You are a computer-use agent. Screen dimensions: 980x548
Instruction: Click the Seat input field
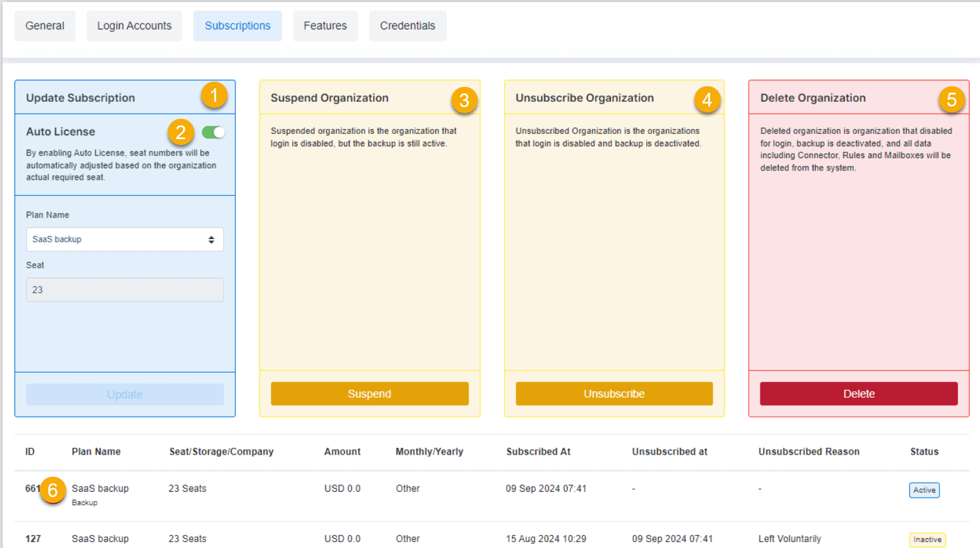[125, 290]
